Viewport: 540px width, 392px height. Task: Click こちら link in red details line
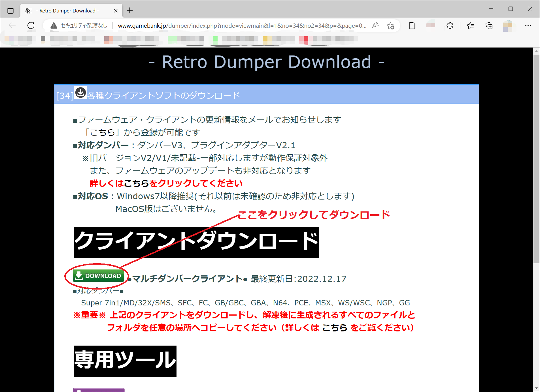pyautogui.click(x=136, y=183)
